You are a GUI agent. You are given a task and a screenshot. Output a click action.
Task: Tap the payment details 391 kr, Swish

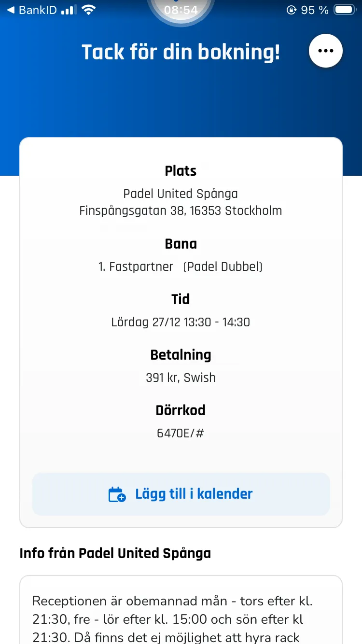(x=181, y=378)
